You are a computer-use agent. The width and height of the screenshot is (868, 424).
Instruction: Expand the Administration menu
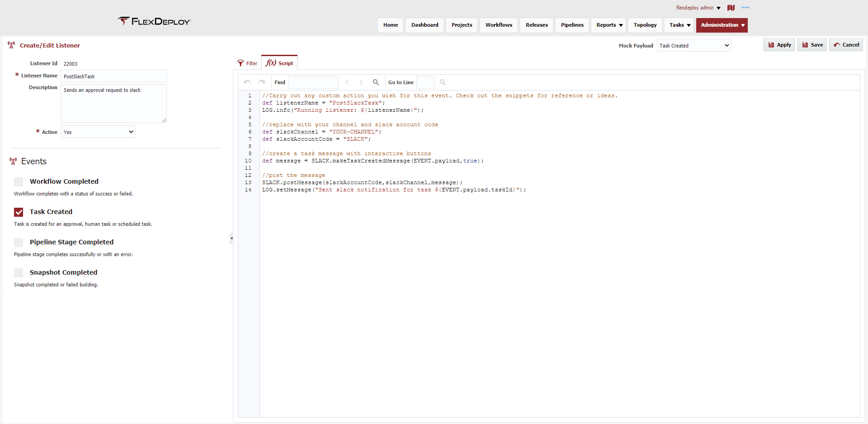point(722,25)
